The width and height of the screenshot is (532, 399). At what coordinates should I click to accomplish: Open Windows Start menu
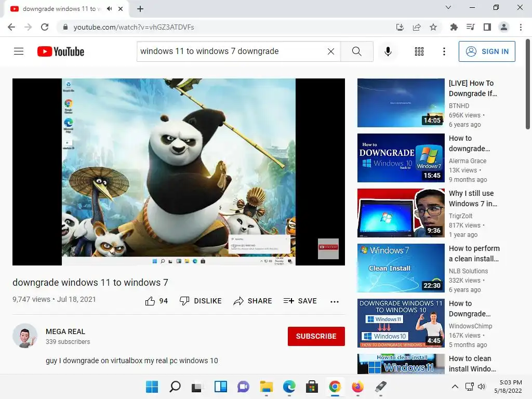[152, 387]
